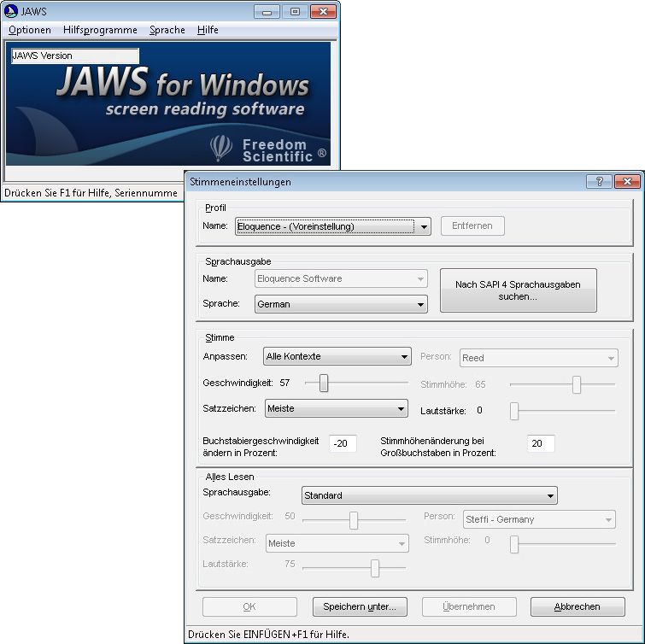Open the Sprache dropdown showing German
Screen dimensions: 645x644
click(x=341, y=304)
